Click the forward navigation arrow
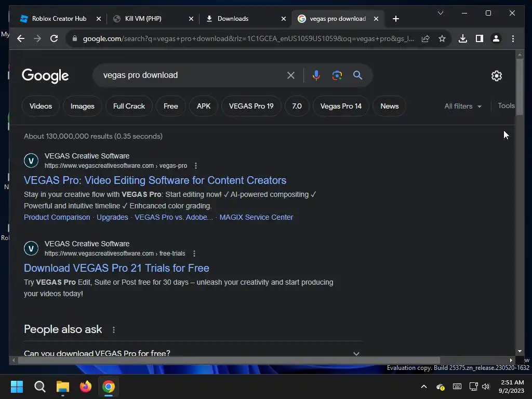532x399 pixels. click(37, 38)
